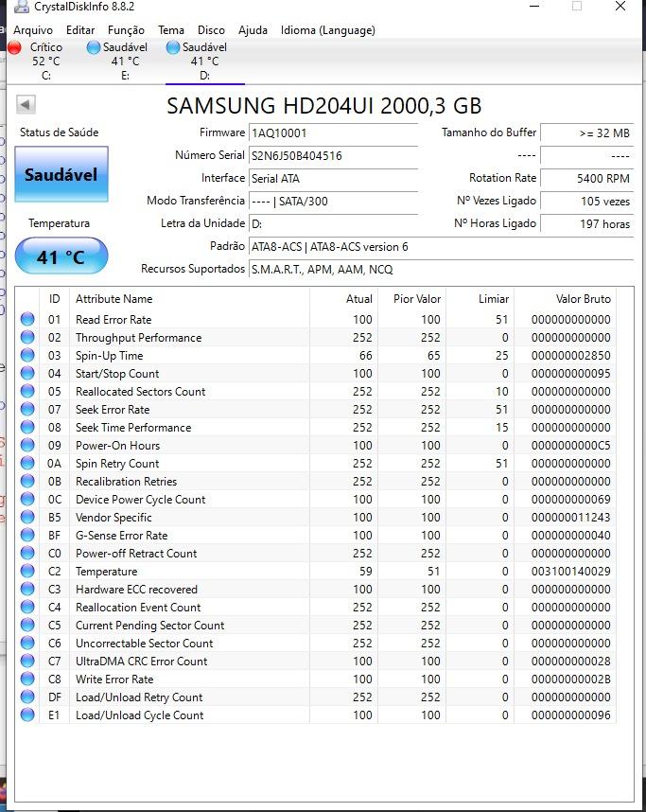Go to previous disk using back arrow
Screen dimensions: 646x812
[x=26, y=105]
